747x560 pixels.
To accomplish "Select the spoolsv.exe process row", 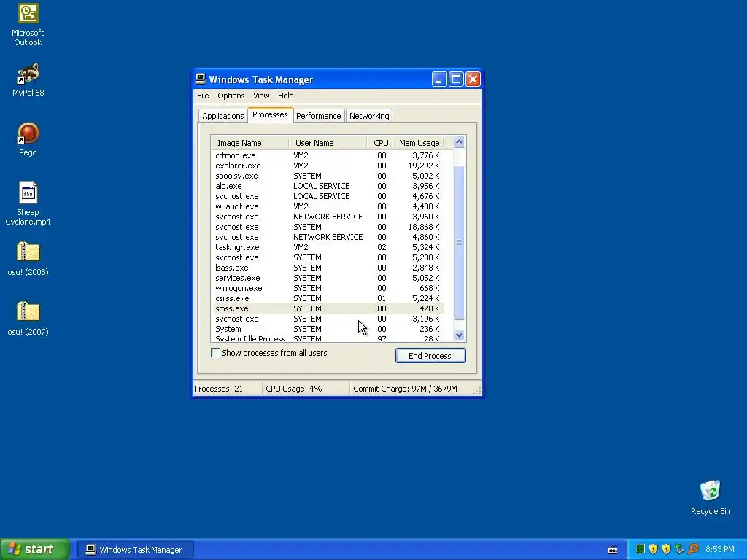I will 328,176.
